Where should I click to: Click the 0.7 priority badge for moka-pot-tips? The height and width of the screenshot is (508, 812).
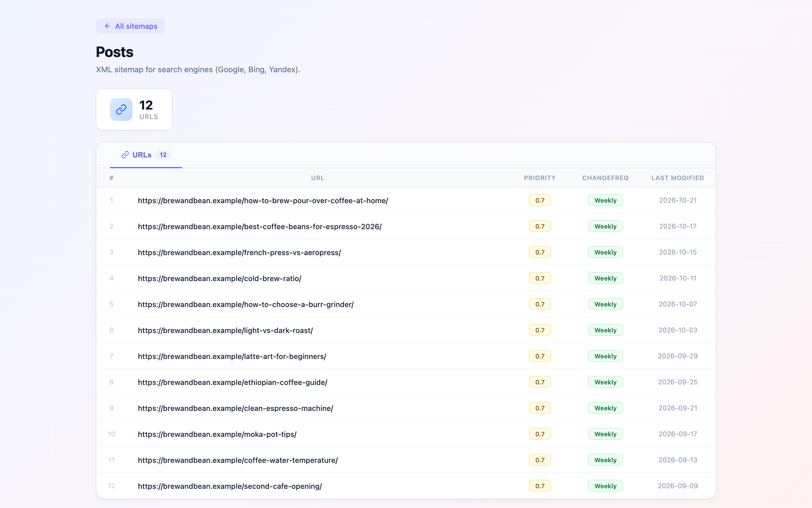click(x=540, y=434)
